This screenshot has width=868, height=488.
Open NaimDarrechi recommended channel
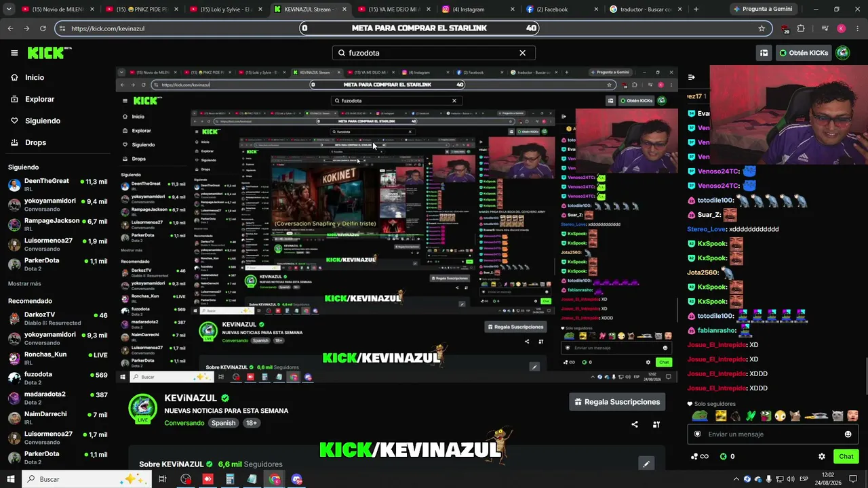(x=58, y=418)
